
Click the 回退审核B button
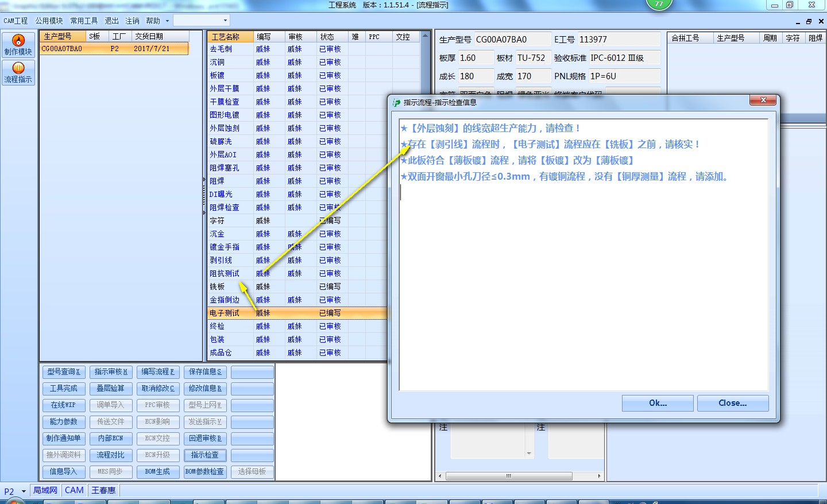click(205, 439)
